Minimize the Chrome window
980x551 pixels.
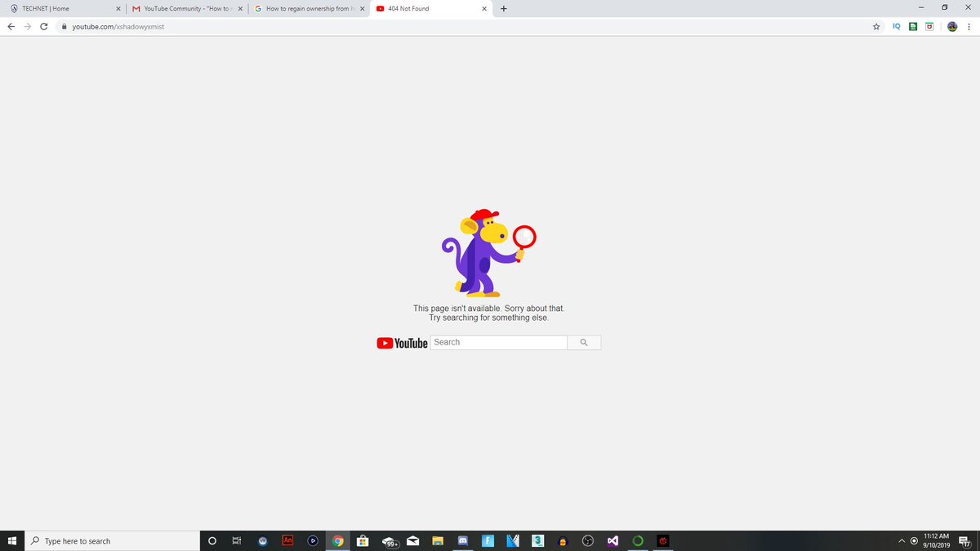pos(921,8)
